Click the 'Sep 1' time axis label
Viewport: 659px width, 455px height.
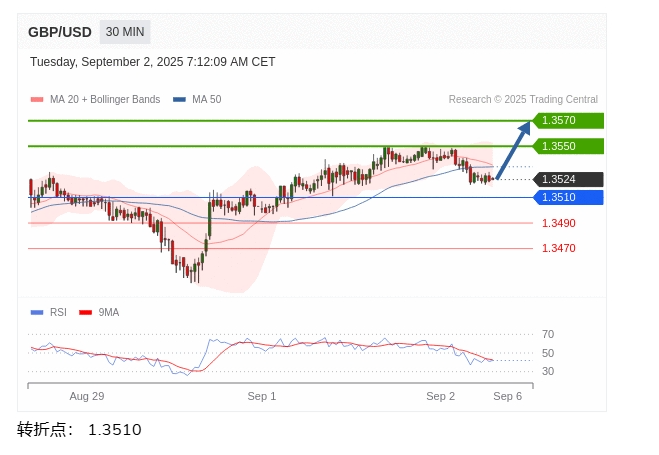pos(262,396)
